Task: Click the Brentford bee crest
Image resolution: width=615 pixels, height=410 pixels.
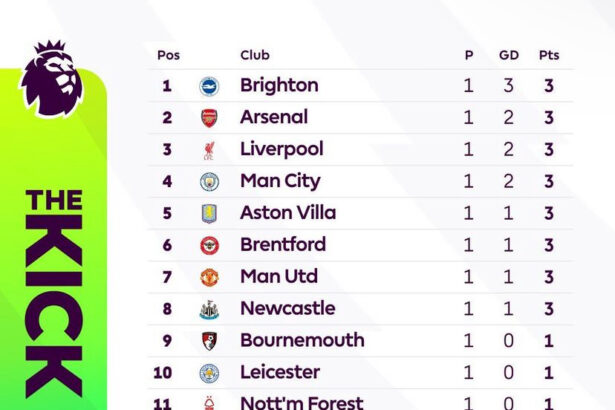Action: 209,246
